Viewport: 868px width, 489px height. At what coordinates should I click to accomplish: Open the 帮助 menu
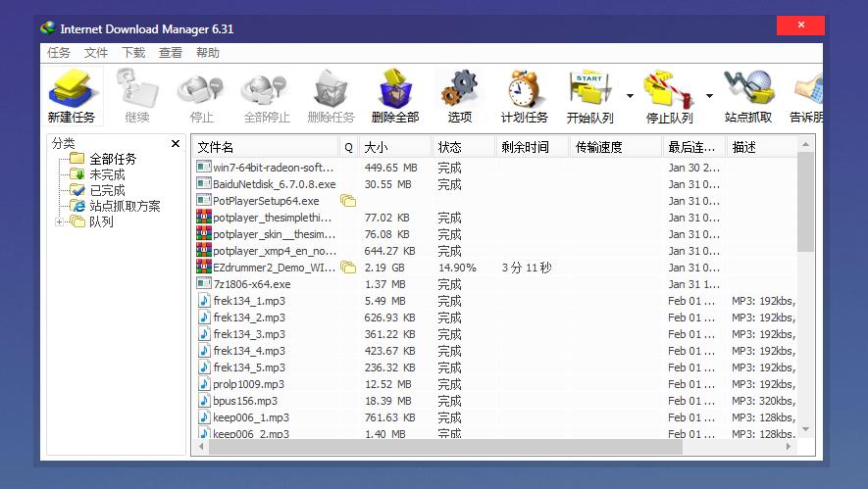click(208, 53)
